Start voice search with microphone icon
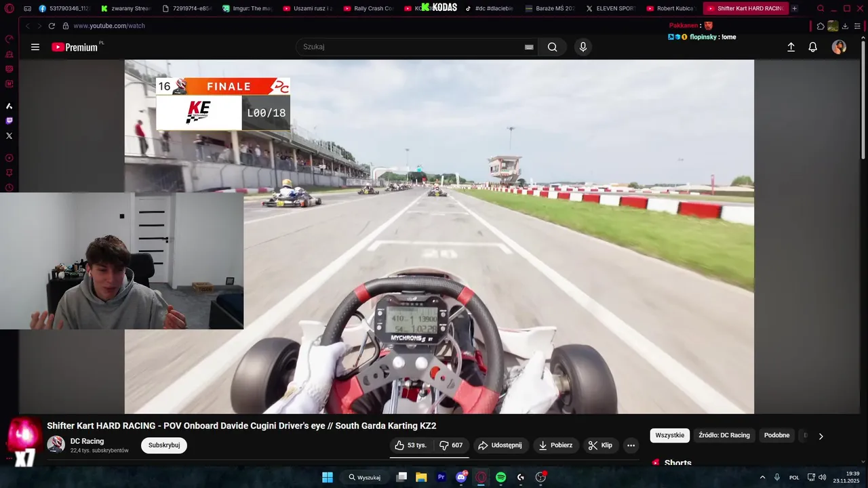 583,47
